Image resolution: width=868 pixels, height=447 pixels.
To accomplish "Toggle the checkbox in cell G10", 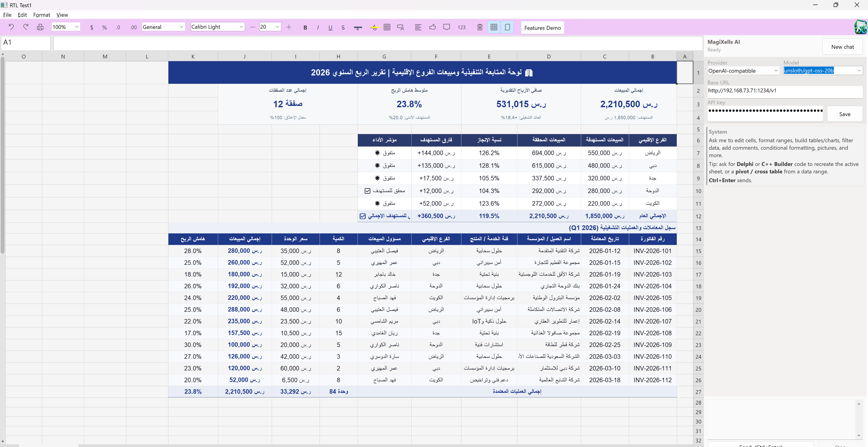I will point(367,191).
